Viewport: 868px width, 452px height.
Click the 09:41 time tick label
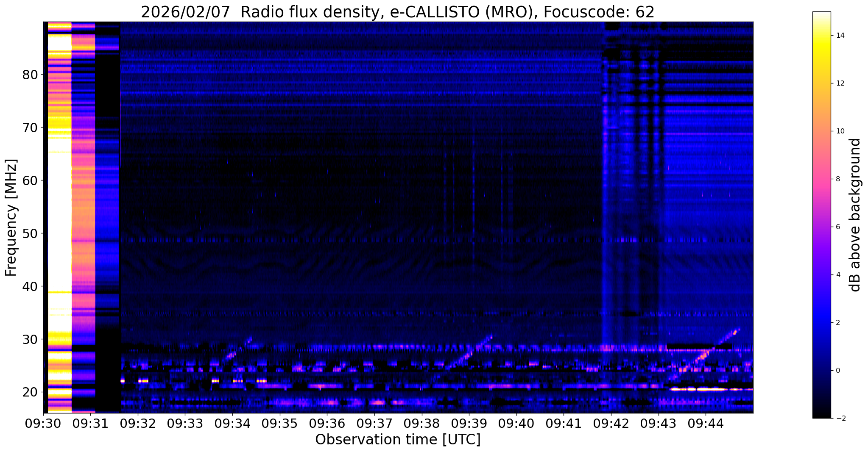564,423
